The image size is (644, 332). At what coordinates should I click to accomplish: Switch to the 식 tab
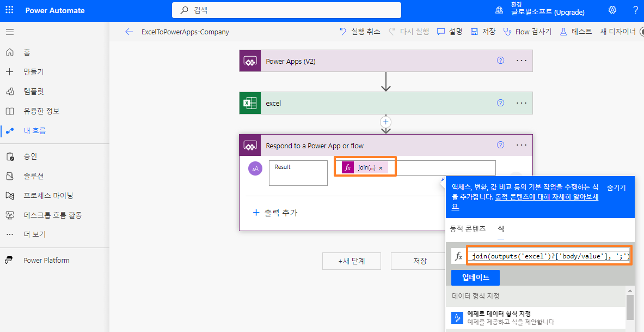[501, 229]
